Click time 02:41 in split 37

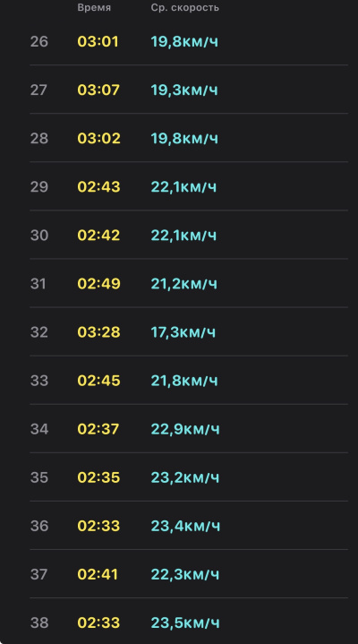98,575
